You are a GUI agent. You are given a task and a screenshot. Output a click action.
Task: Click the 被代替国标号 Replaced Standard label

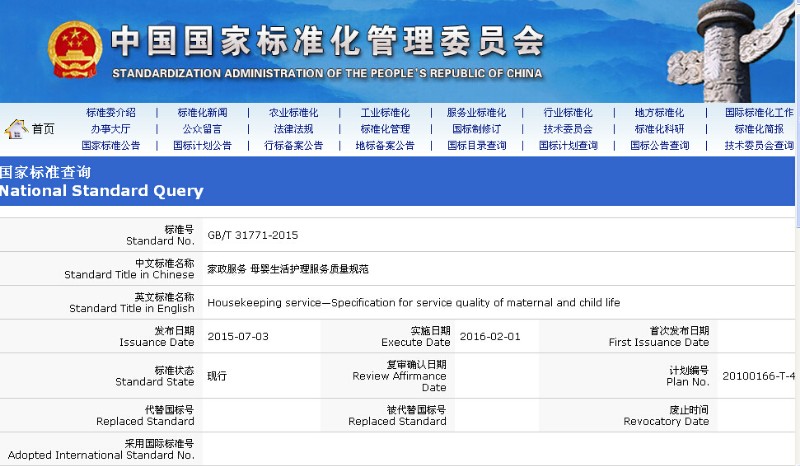coord(397,415)
